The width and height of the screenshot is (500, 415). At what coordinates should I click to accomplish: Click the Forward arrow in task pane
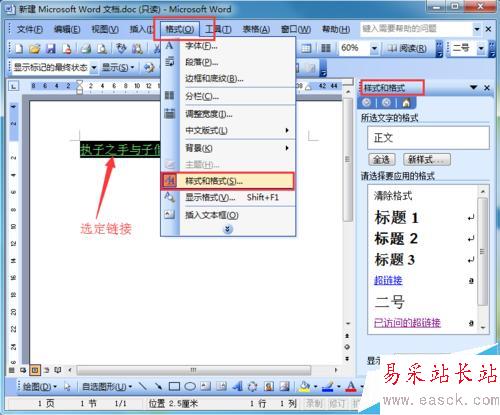[x=387, y=103]
